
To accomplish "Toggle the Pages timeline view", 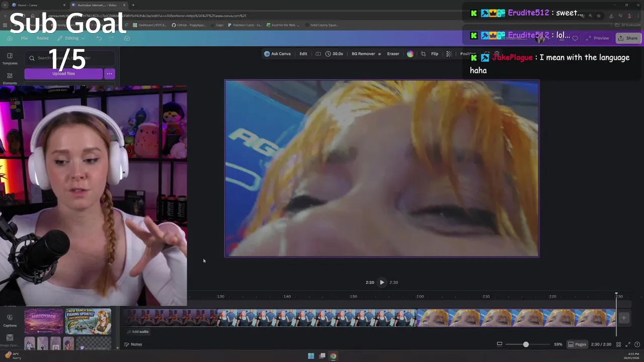I will click(x=577, y=344).
